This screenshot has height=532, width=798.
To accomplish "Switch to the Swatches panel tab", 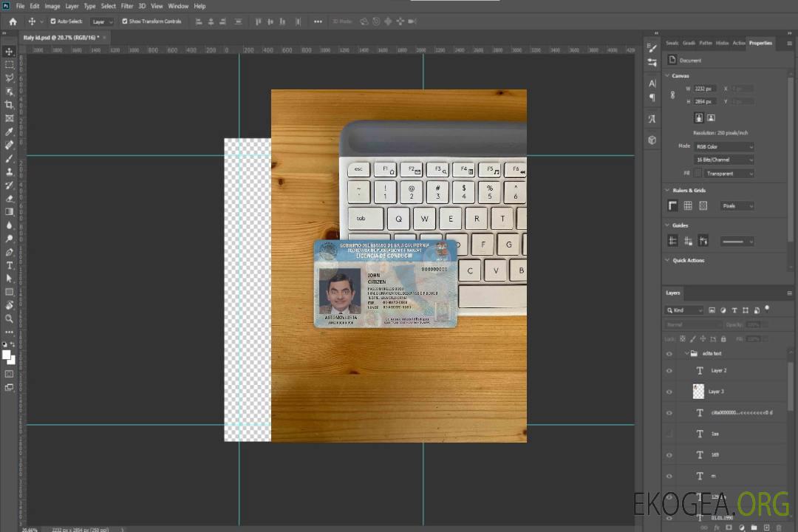I will 672,43.
